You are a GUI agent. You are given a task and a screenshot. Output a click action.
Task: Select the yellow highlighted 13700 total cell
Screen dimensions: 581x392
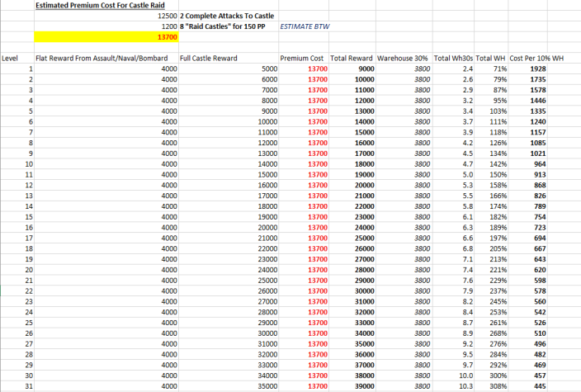[x=106, y=37]
